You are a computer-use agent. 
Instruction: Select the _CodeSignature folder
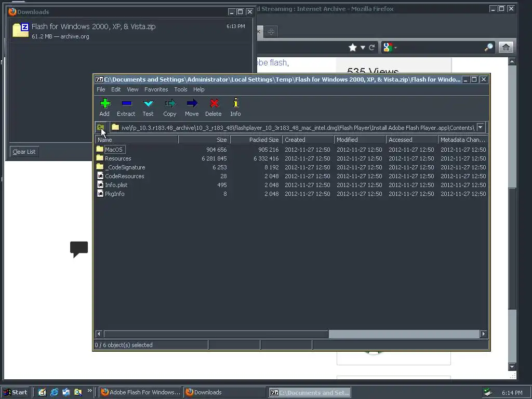(125, 167)
